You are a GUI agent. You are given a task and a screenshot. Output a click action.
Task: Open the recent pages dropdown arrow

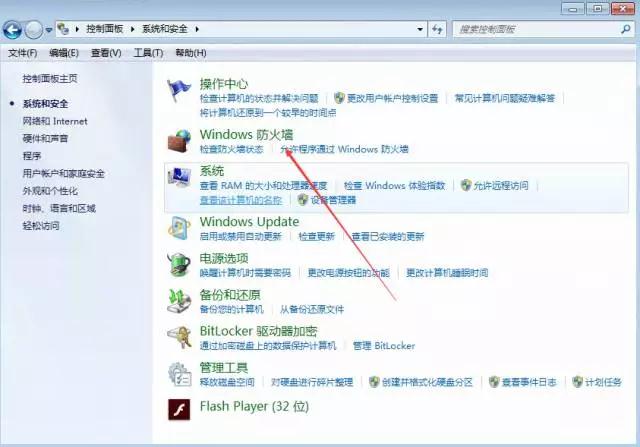pyautogui.click(x=49, y=30)
